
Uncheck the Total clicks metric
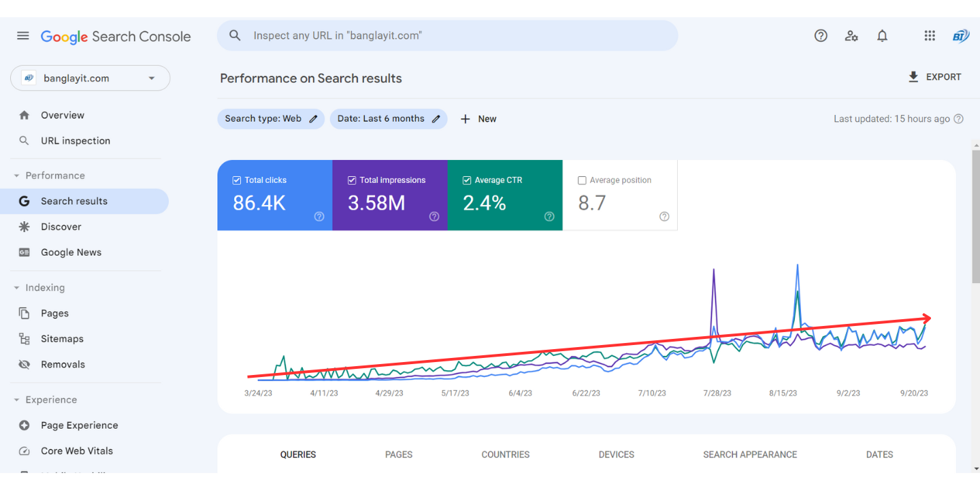[237, 180]
